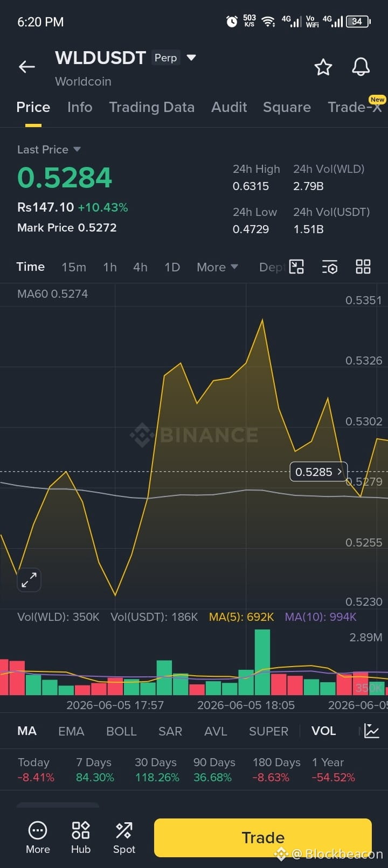Open the 0.5285 current price tag
Viewport: 388px width, 868px height.
coord(318,472)
